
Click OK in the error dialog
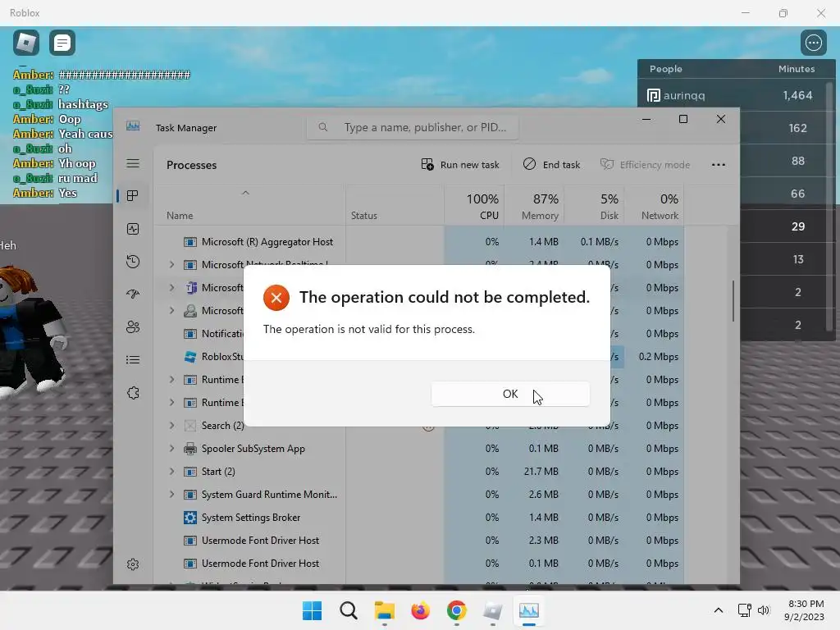tap(510, 395)
